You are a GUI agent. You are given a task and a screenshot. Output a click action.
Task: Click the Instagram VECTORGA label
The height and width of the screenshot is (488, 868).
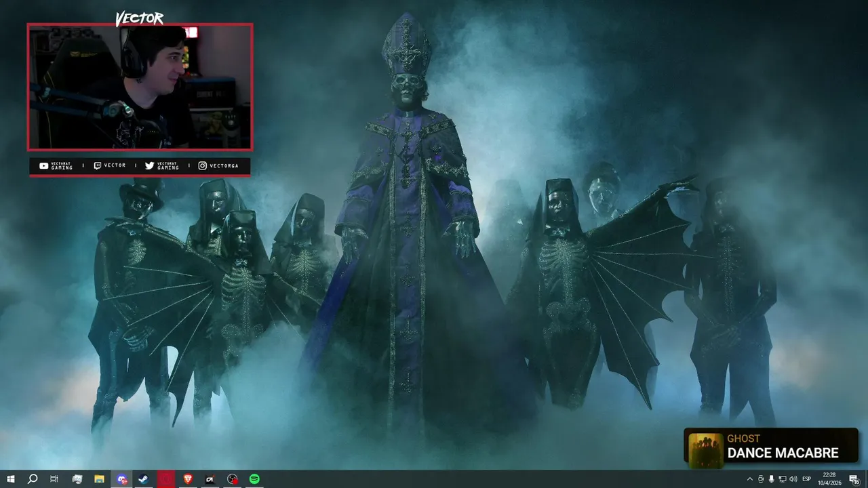218,165
